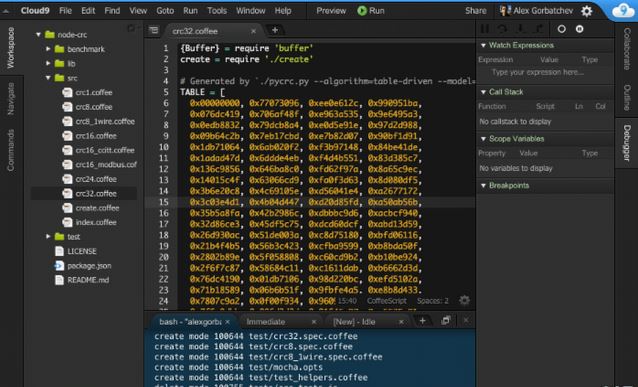Image resolution: width=638 pixels, height=387 pixels.
Task: Maximize the console panel icon
Action: (446, 321)
